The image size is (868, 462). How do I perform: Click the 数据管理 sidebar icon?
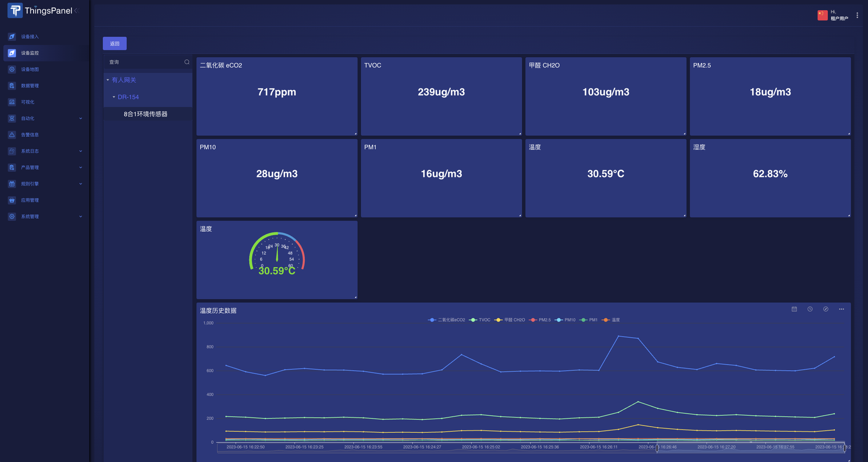pos(12,85)
